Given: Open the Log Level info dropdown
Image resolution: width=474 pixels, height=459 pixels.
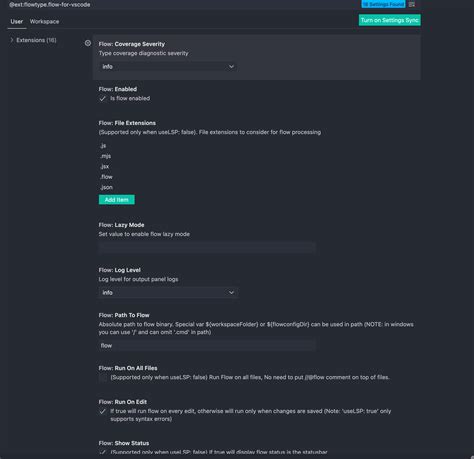Looking at the screenshot, I should point(168,293).
